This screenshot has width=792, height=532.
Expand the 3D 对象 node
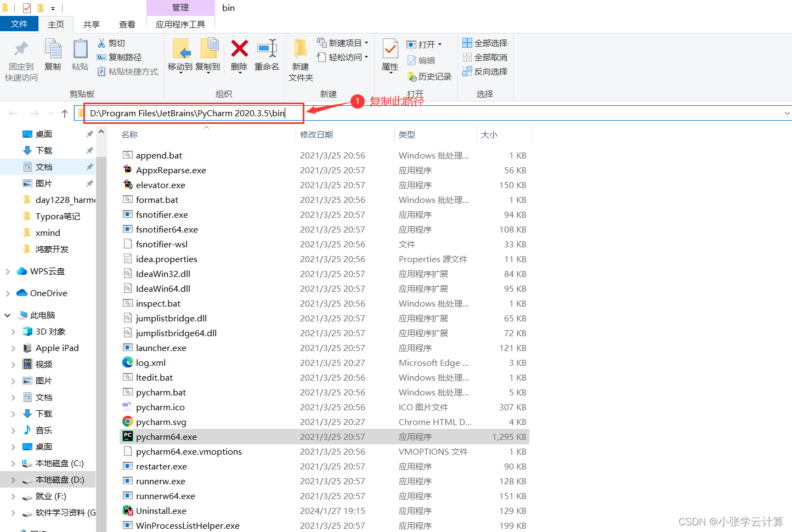click(13, 331)
